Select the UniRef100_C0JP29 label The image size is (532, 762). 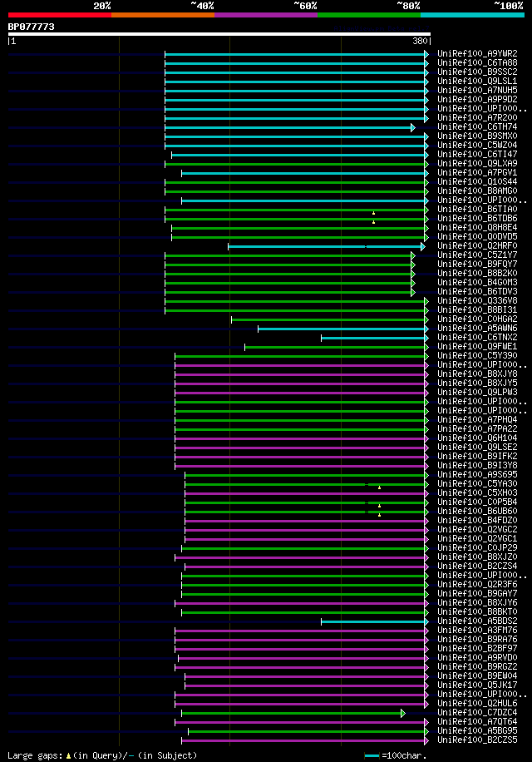tap(477, 547)
